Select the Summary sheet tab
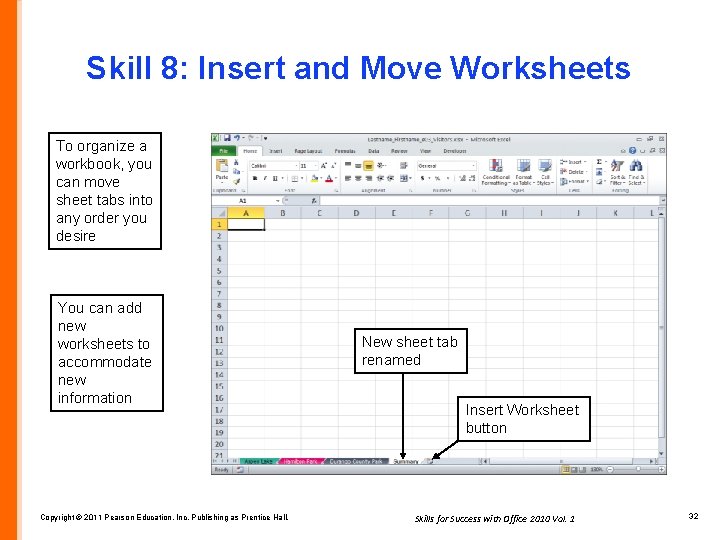The width and height of the screenshot is (720, 540). pos(406,461)
